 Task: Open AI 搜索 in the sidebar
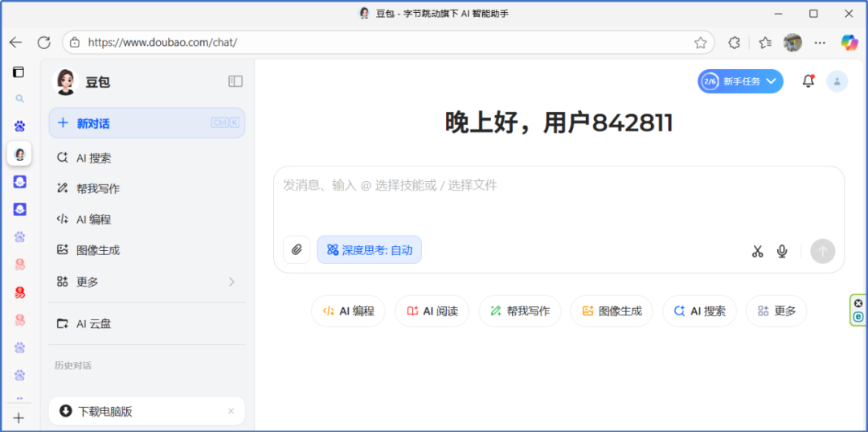(x=147, y=158)
